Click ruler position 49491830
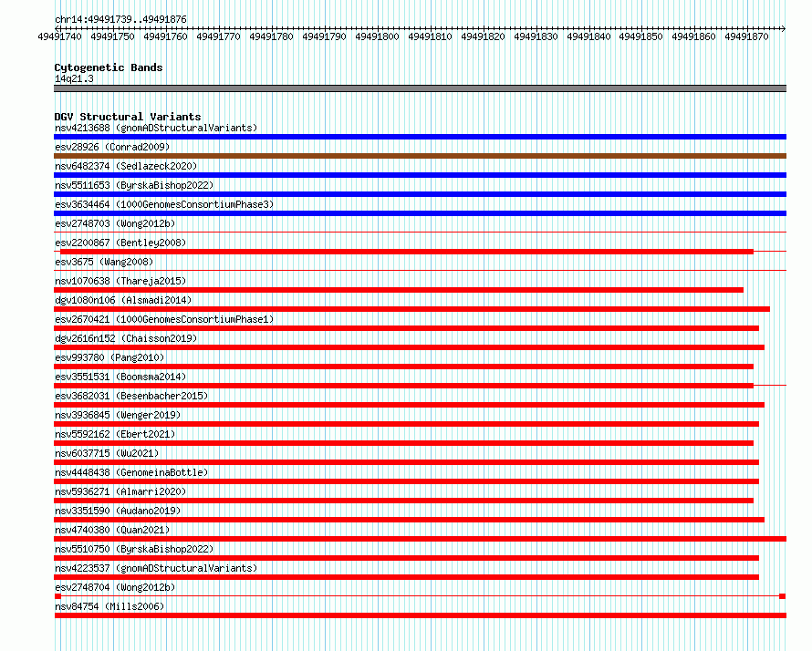 coord(536,36)
